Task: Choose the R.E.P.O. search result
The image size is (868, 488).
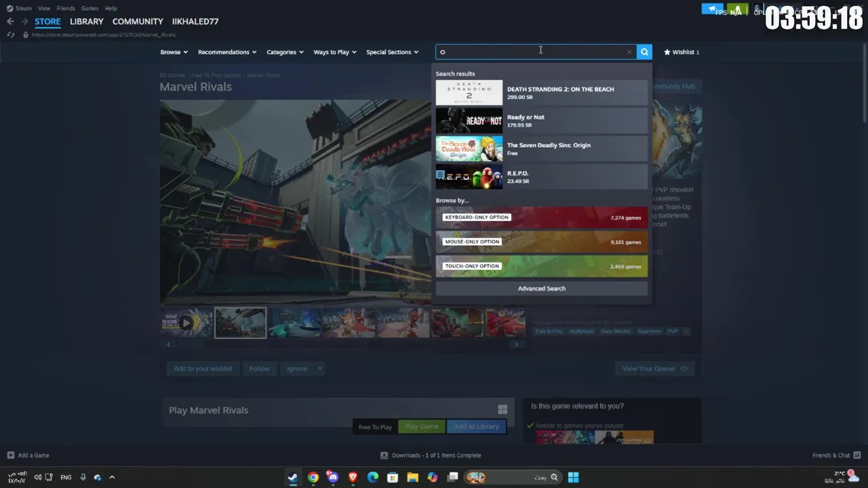Action: (x=541, y=177)
